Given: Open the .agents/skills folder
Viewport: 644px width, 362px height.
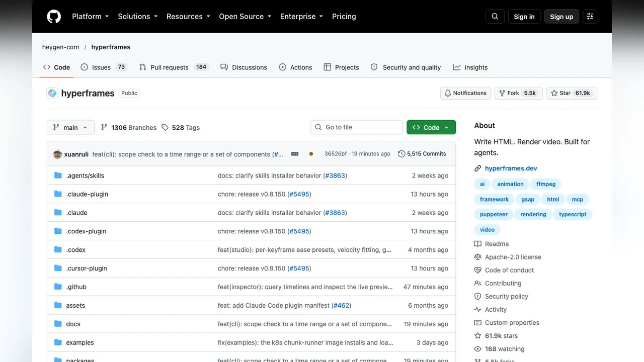Looking at the screenshot, I should pyautogui.click(x=85, y=175).
